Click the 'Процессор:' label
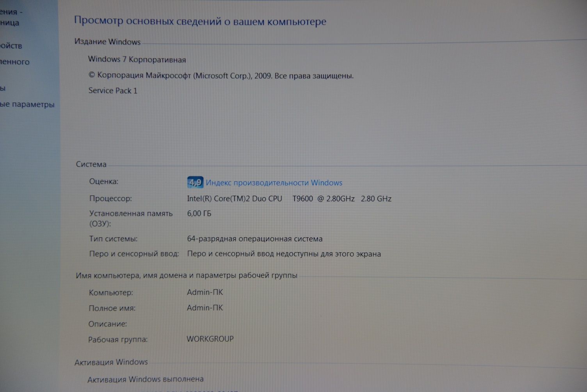This screenshot has height=392, width=587. pyautogui.click(x=110, y=198)
